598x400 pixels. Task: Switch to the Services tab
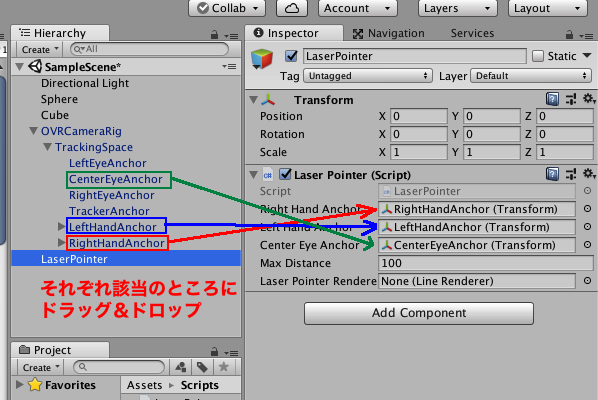[x=472, y=34]
